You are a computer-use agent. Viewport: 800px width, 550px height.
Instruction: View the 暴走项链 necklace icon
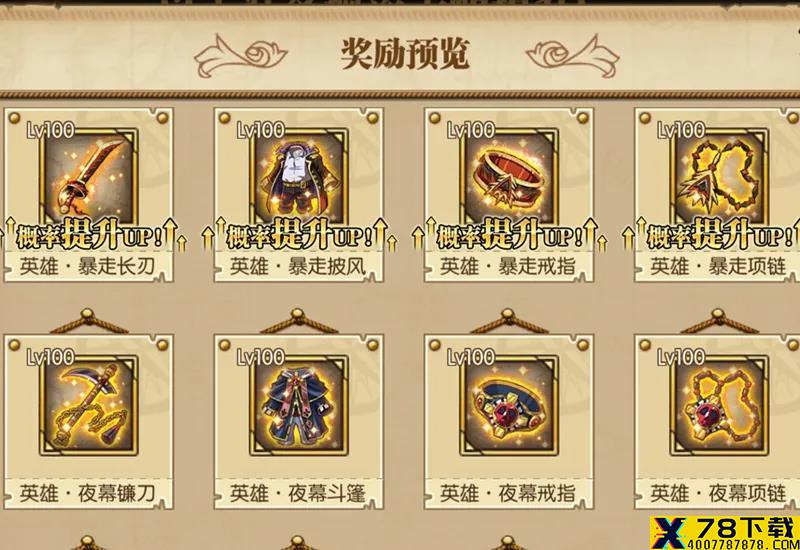(719, 177)
